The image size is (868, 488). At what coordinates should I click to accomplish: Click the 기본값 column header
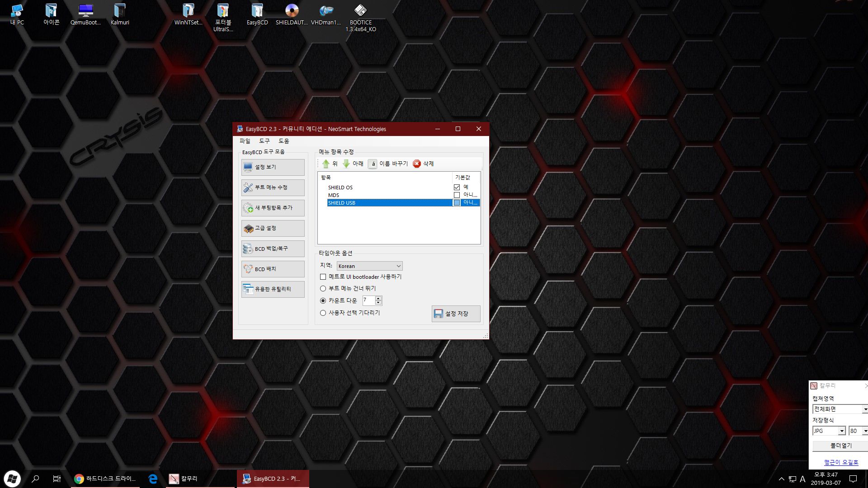coord(466,177)
